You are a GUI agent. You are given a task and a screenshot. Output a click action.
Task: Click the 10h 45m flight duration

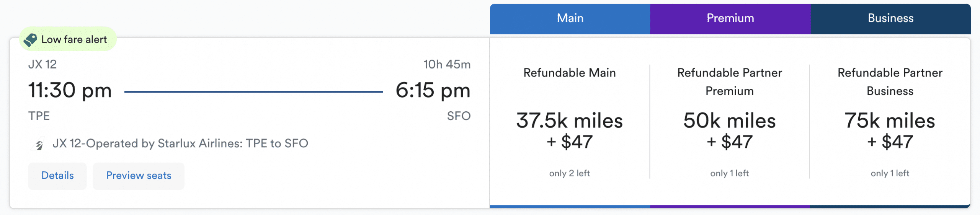click(x=447, y=64)
